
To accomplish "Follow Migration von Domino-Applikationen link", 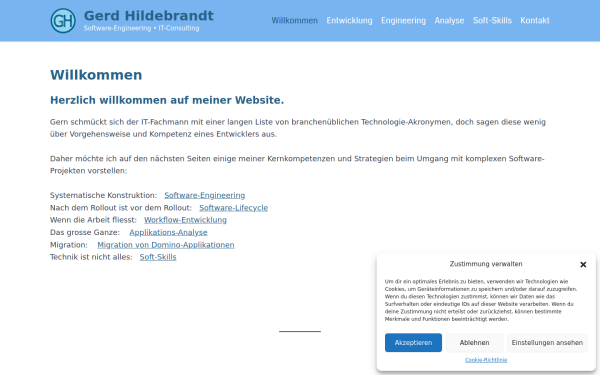I will coord(166,245).
